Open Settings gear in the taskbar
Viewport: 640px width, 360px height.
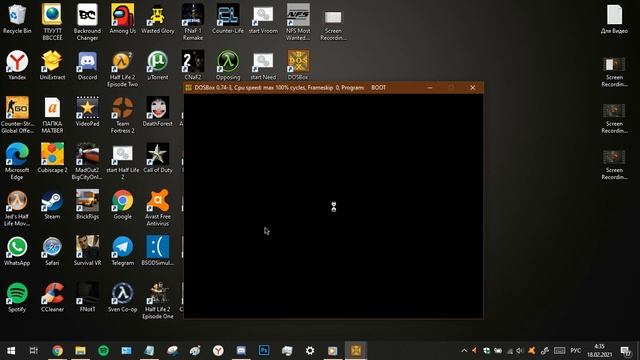tap(310, 350)
